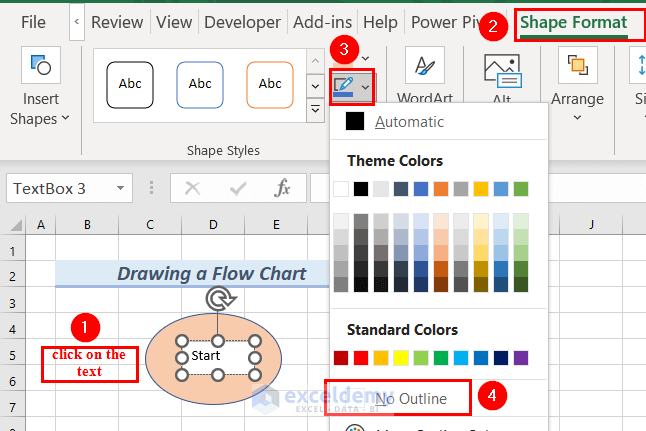Image resolution: width=646 pixels, height=431 pixels.
Task: Click the Shape Outline pen icon
Action: 344,87
